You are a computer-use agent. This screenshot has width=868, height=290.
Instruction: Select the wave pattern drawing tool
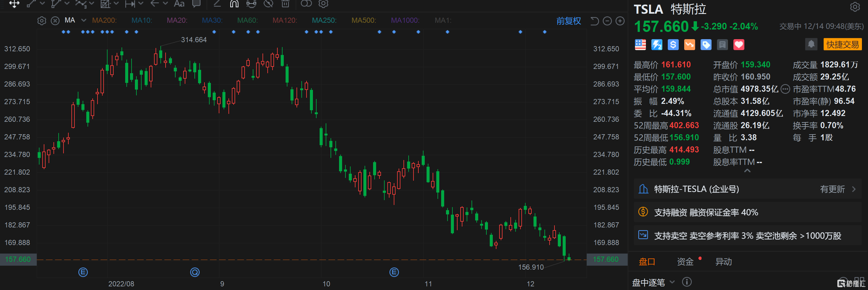pyautogui.click(x=81, y=4)
